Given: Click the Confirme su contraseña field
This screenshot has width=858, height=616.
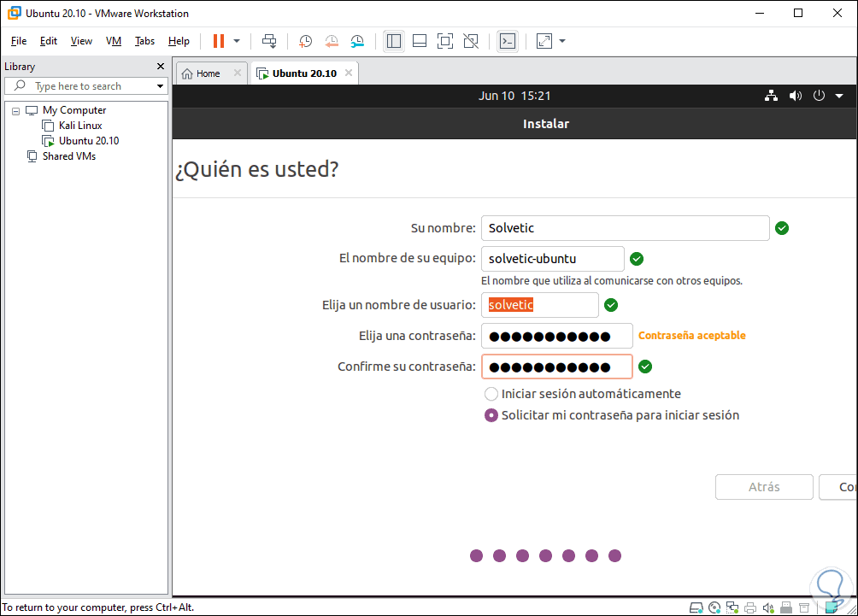Looking at the screenshot, I should (557, 367).
